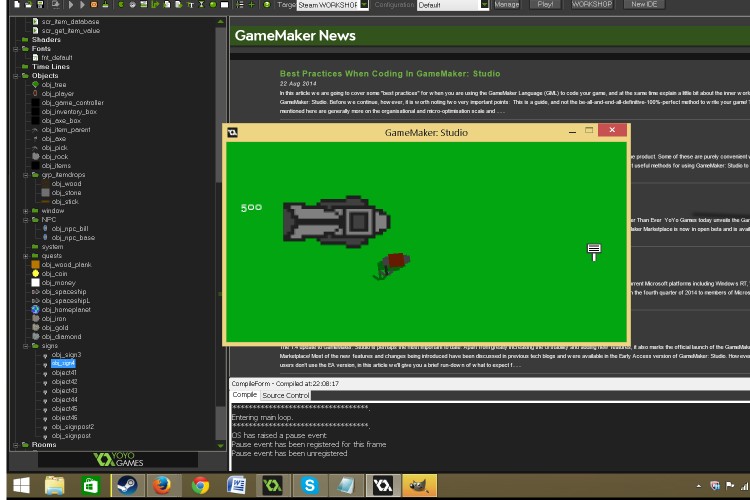Open Best Practices When Coding article link
Screen dimensions: 750x500
390,74
